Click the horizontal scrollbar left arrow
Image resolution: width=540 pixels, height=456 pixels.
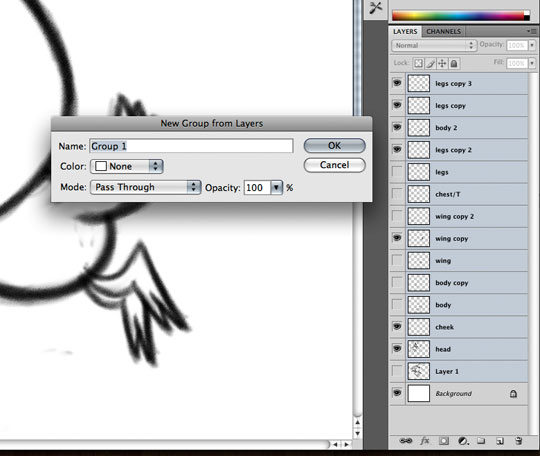[335, 445]
